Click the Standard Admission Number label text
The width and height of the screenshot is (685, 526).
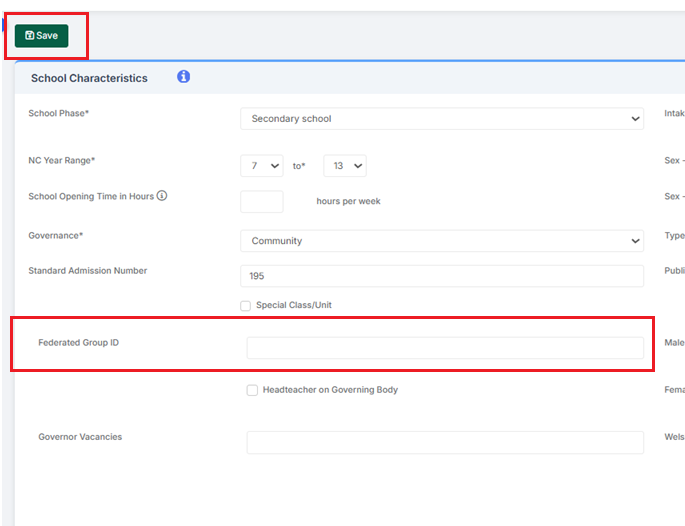coord(88,271)
